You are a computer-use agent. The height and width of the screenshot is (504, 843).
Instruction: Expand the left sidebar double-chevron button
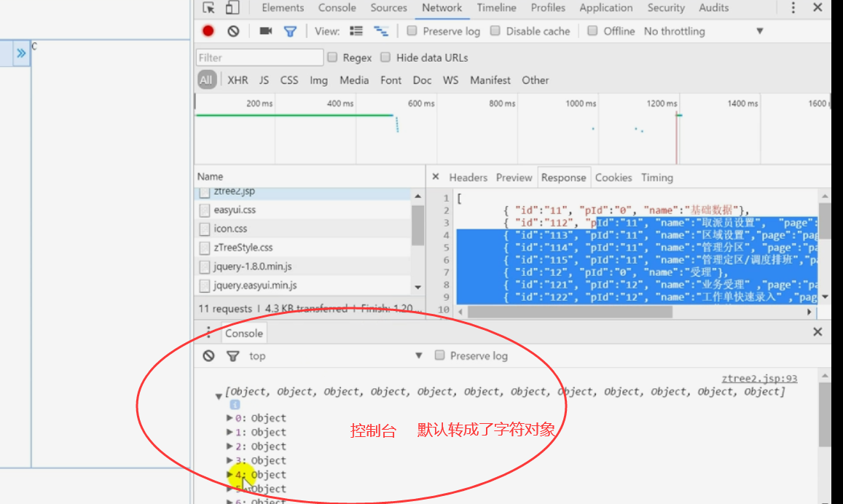(21, 54)
